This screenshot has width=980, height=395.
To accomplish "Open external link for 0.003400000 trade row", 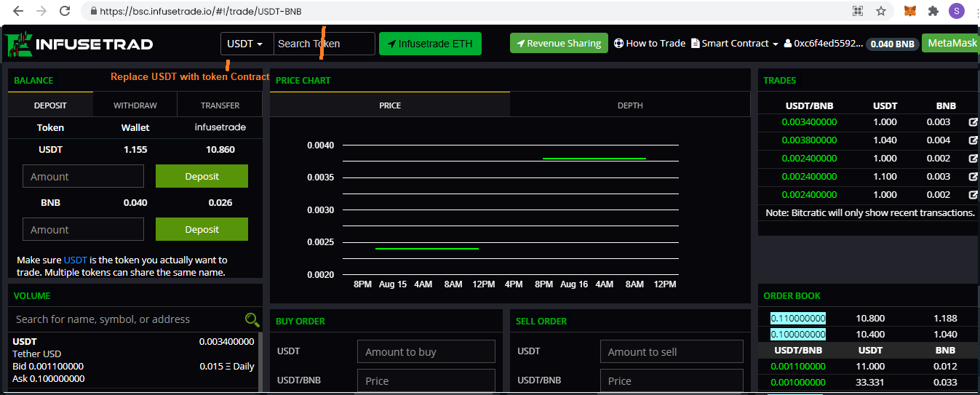I will coord(973,122).
